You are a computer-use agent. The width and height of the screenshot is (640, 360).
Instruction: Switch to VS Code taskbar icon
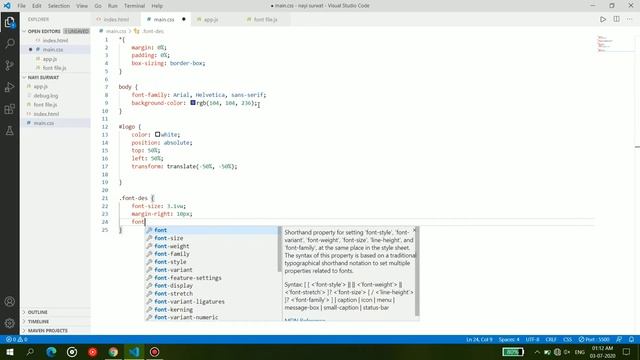[x=134, y=352]
